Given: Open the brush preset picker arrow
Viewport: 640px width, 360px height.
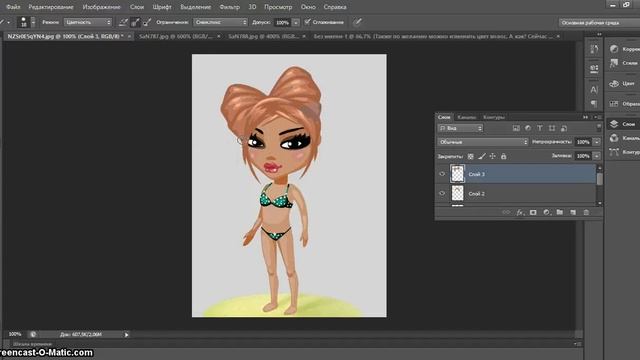Looking at the screenshot, I should coord(33,22).
